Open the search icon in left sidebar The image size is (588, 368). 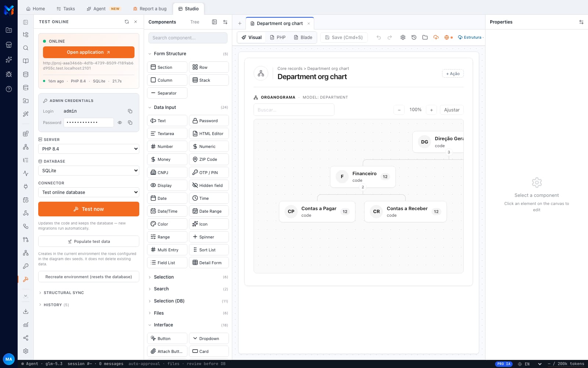26,48
